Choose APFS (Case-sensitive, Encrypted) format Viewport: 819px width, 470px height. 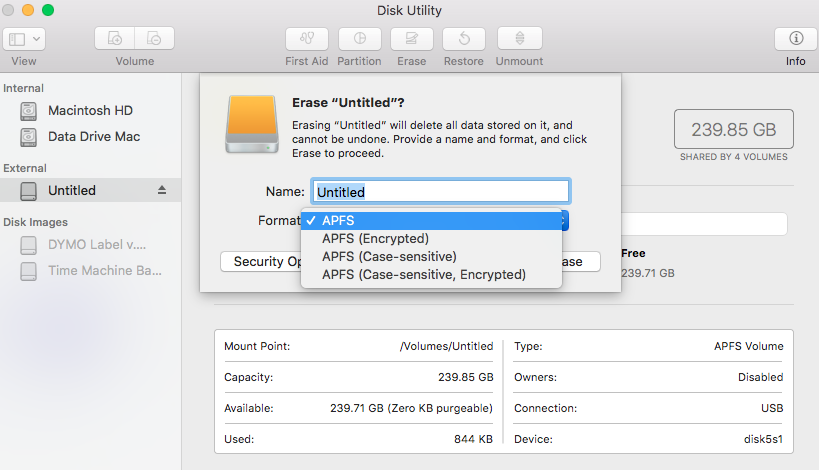coord(431,275)
